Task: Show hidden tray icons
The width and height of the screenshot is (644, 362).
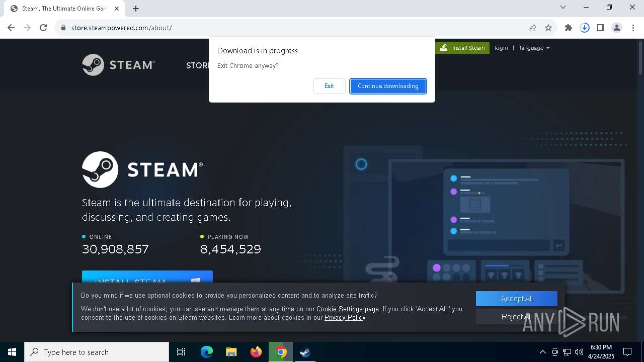Action: 542,352
